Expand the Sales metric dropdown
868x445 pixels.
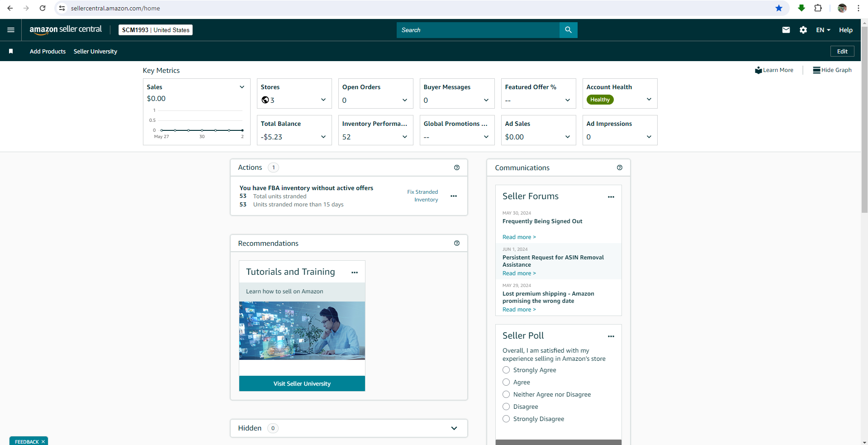(x=242, y=87)
